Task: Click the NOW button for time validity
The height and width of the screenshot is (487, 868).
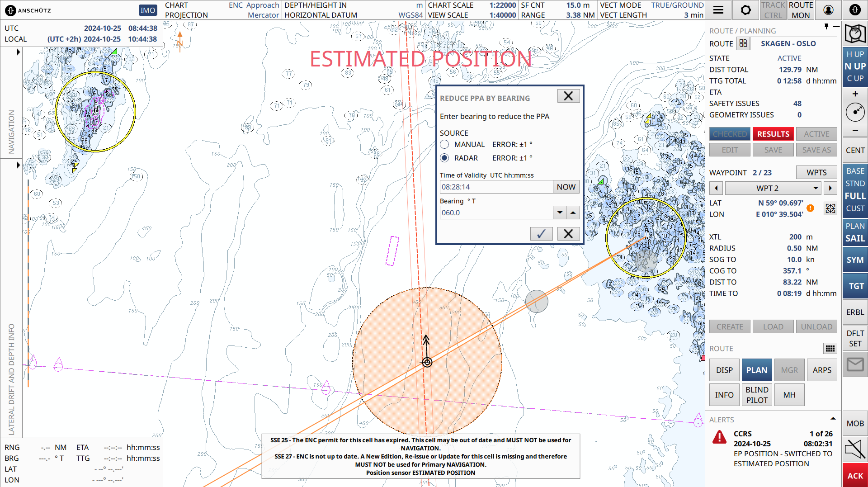Action: click(x=566, y=186)
